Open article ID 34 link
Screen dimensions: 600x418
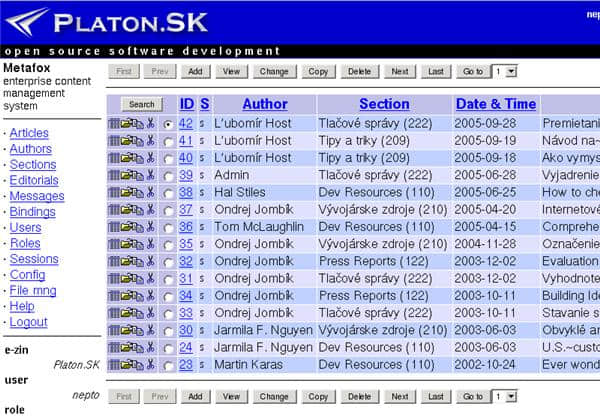point(186,296)
